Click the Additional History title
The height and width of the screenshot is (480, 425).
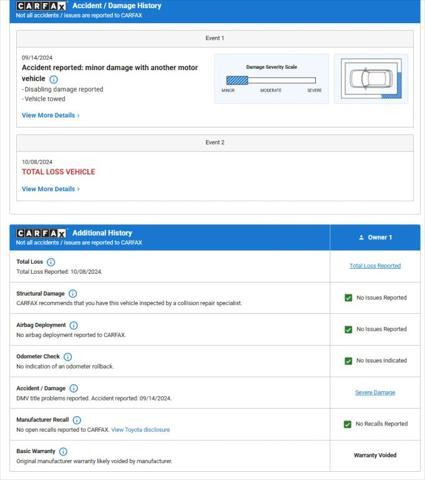[102, 233]
